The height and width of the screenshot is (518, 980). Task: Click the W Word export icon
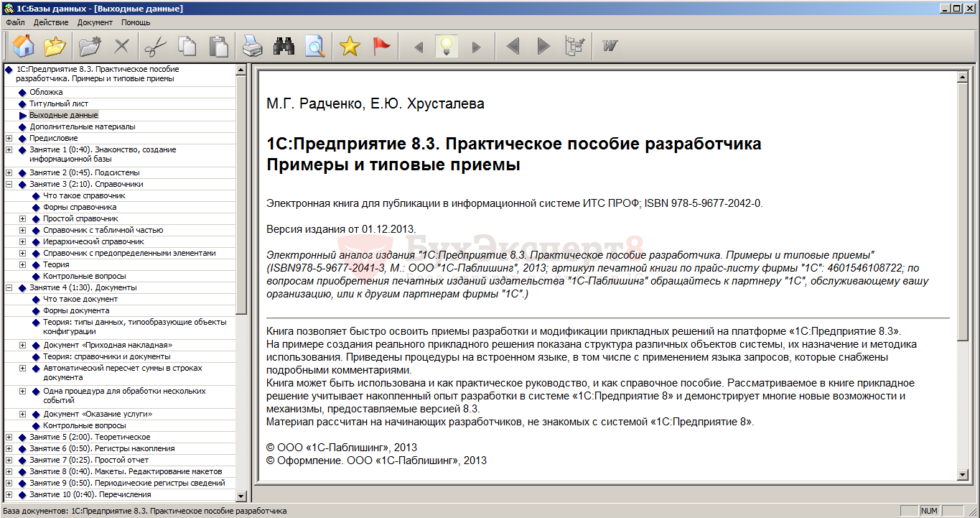click(610, 47)
